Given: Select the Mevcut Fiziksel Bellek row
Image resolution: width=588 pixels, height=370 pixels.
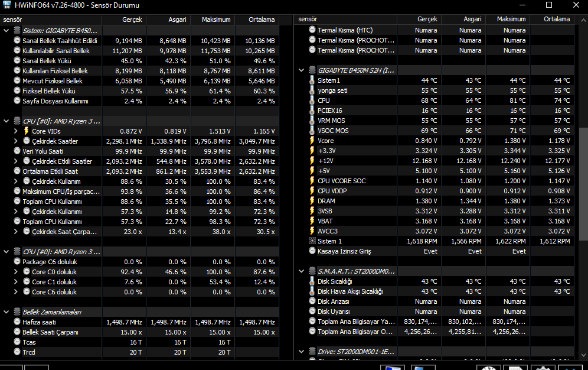Looking at the screenshot, I should [x=139, y=81].
